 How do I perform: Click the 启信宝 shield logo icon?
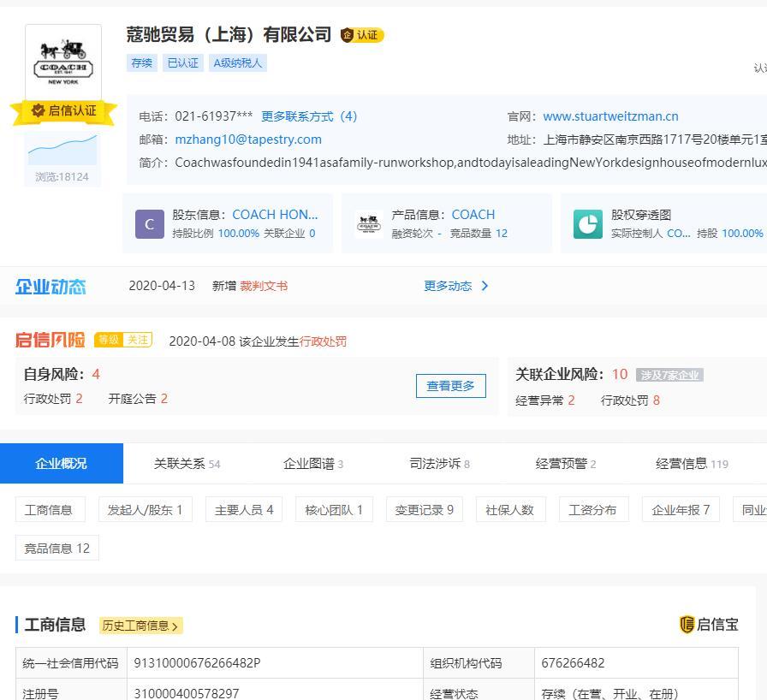(x=687, y=625)
